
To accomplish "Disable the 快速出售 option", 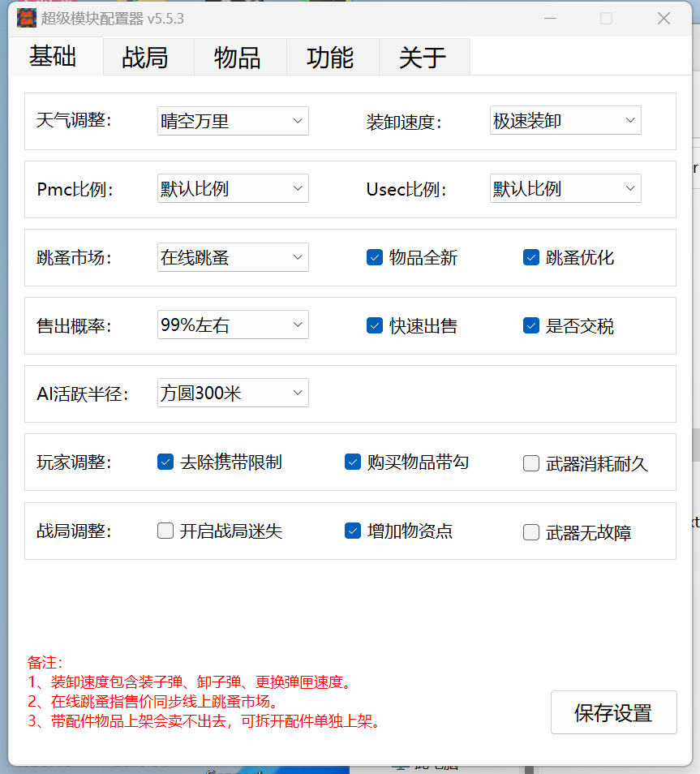I will coord(375,325).
